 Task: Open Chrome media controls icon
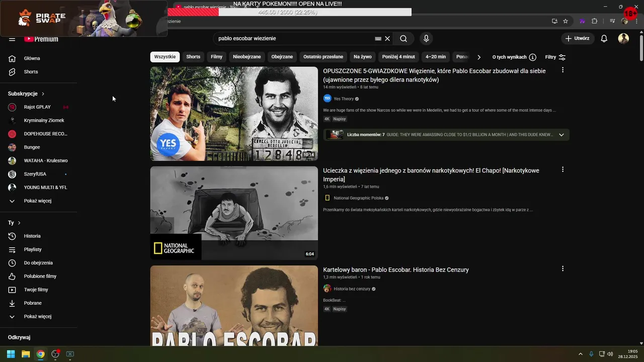[612, 21]
